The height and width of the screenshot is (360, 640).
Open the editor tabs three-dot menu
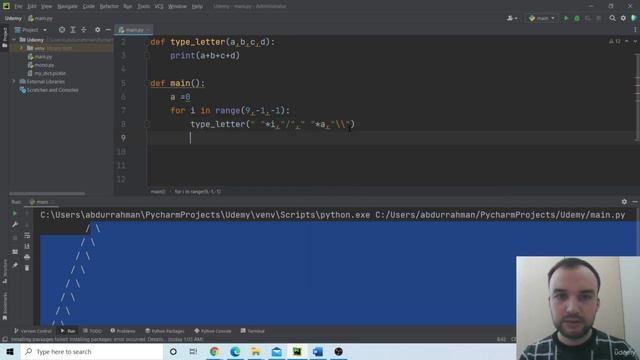pos(635,30)
